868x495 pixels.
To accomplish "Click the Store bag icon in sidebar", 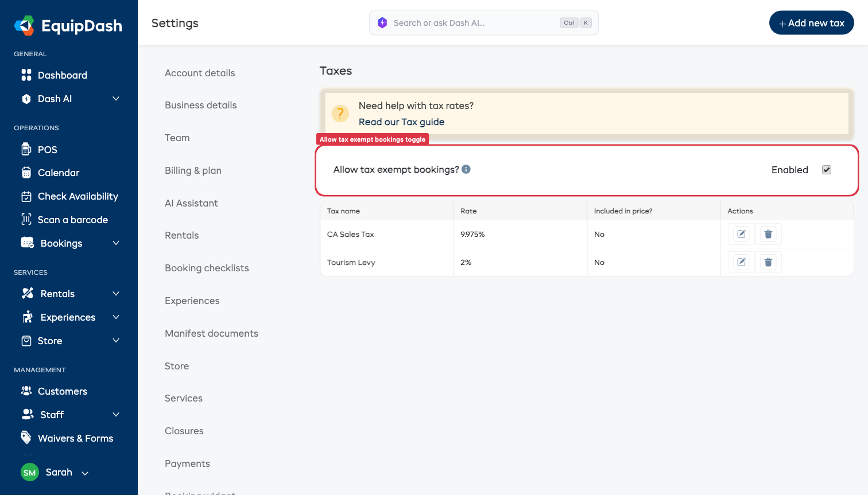I will [x=26, y=341].
